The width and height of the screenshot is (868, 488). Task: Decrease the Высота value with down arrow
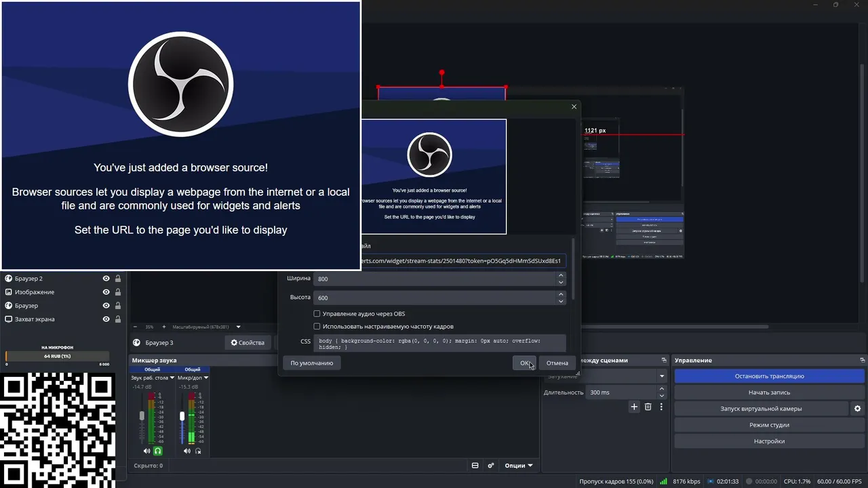click(x=561, y=301)
